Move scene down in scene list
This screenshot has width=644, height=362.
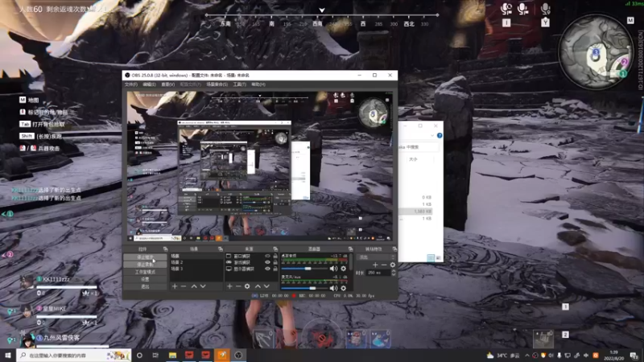(x=203, y=286)
